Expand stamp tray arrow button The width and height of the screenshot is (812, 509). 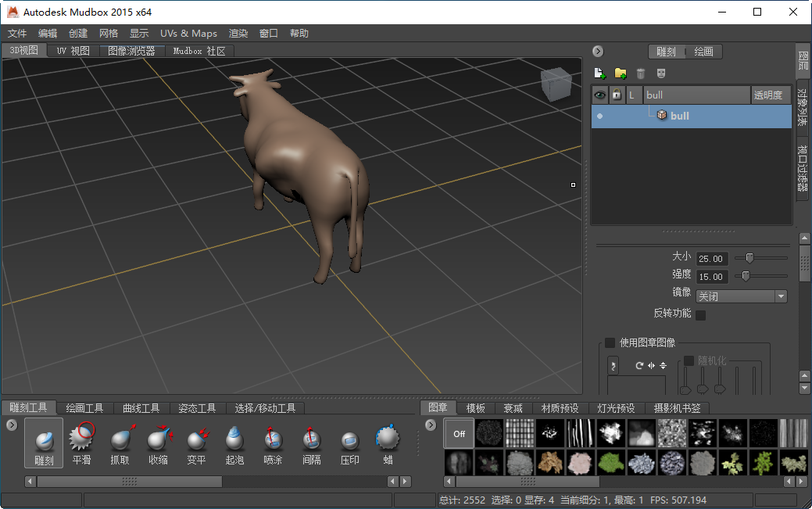431,425
